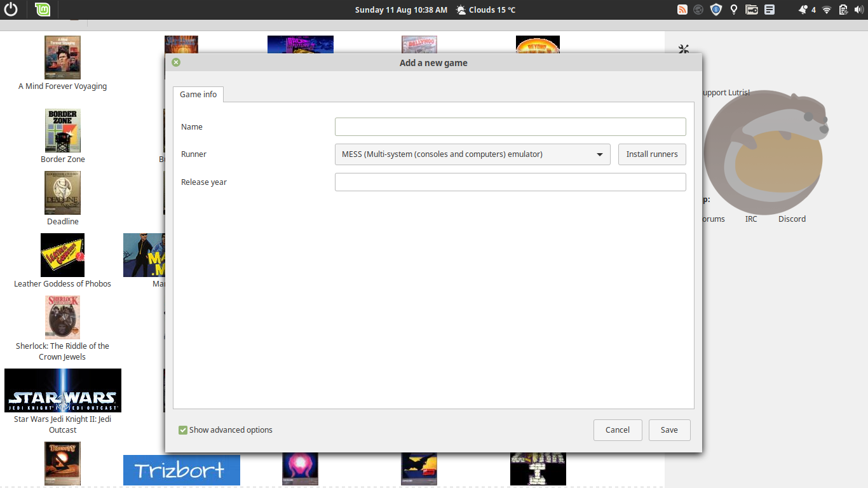Open the RSS feed reader tray icon

(682, 10)
